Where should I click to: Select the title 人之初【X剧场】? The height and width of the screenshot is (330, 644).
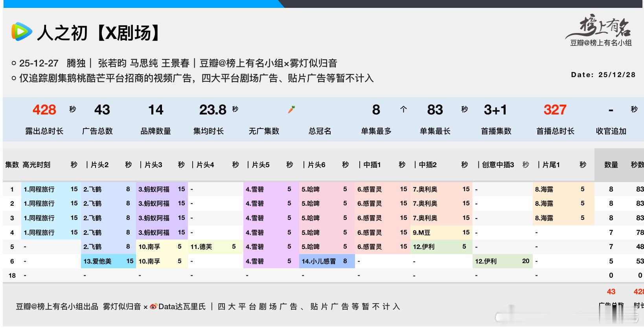100,33
